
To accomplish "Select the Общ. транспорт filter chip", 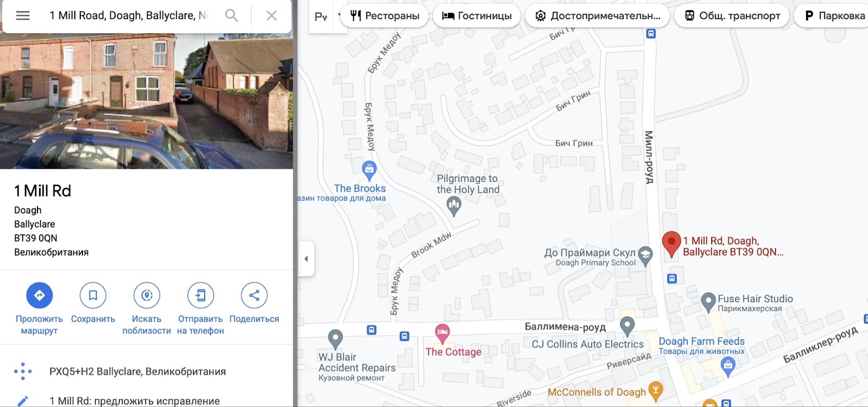I will 732,16.
